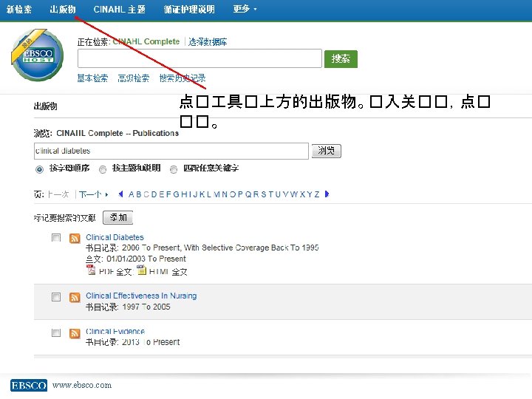The image size is (532, 399).
Task: Open 搜索历史记录 link
Action: pyautogui.click(x=183, y=78)
